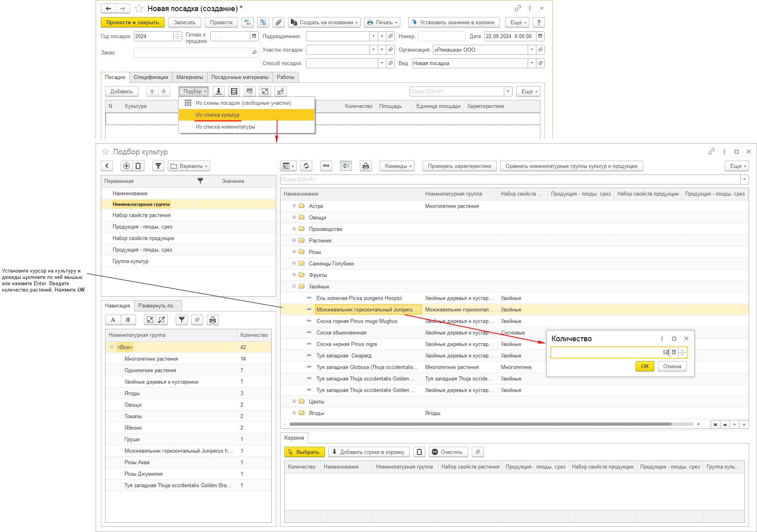Open the Организация dropdown arrow

pos(532,50)
